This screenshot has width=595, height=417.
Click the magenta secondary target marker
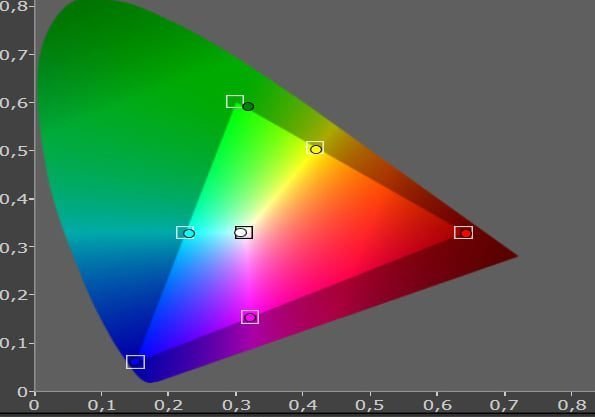click(x=250, y=317)
